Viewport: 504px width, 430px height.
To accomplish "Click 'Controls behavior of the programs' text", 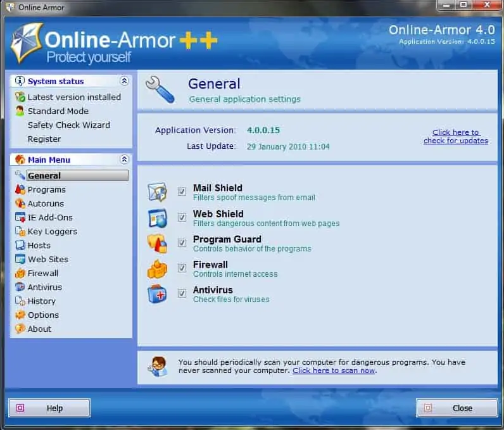I will tap(252, 248).
